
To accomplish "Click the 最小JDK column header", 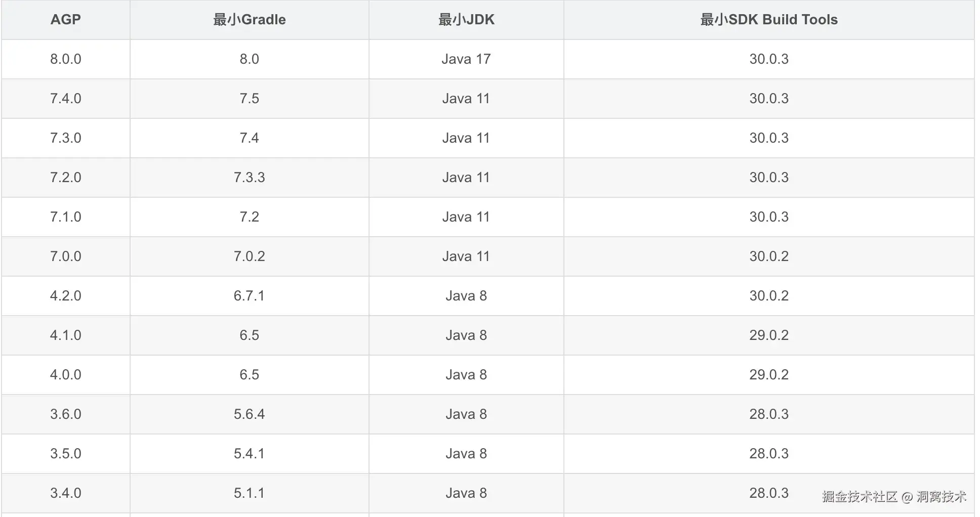I will tap(466, 20).
